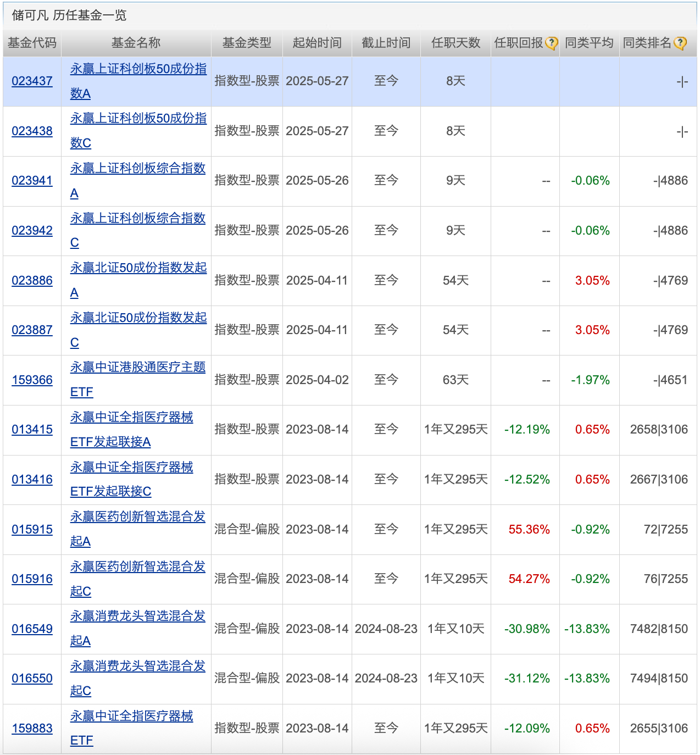Select the -31.12% return for 016550
Screen dimensions: 700x755
click(527, 679)
